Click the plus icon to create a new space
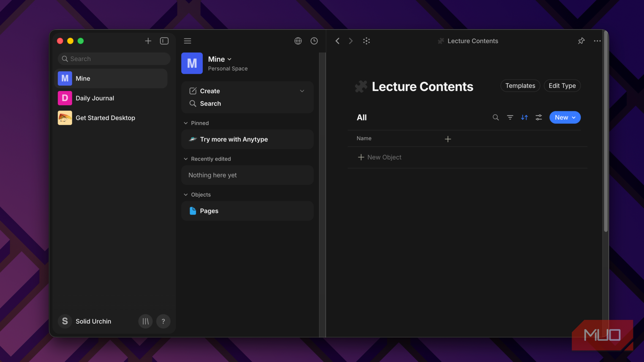644x362 pixels. [148, 41]
